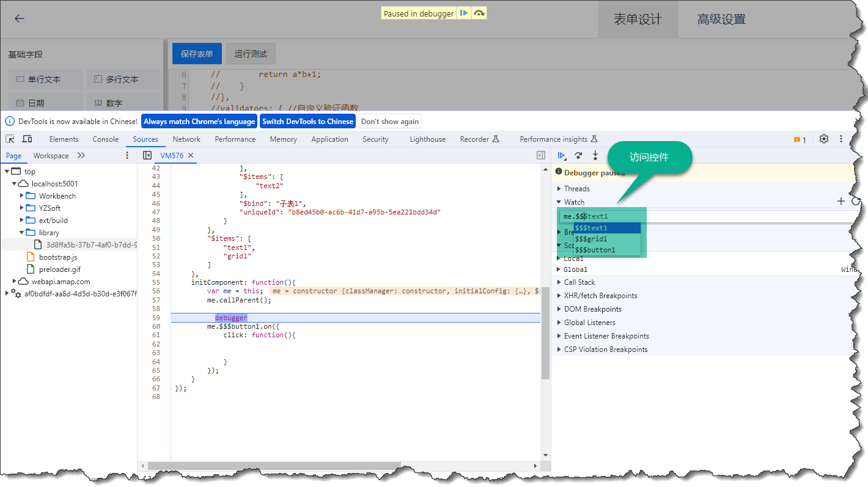The width and height of the screenshot is (868, 487).
Task: Click the 运行测试 button
Action: [251, 54]
